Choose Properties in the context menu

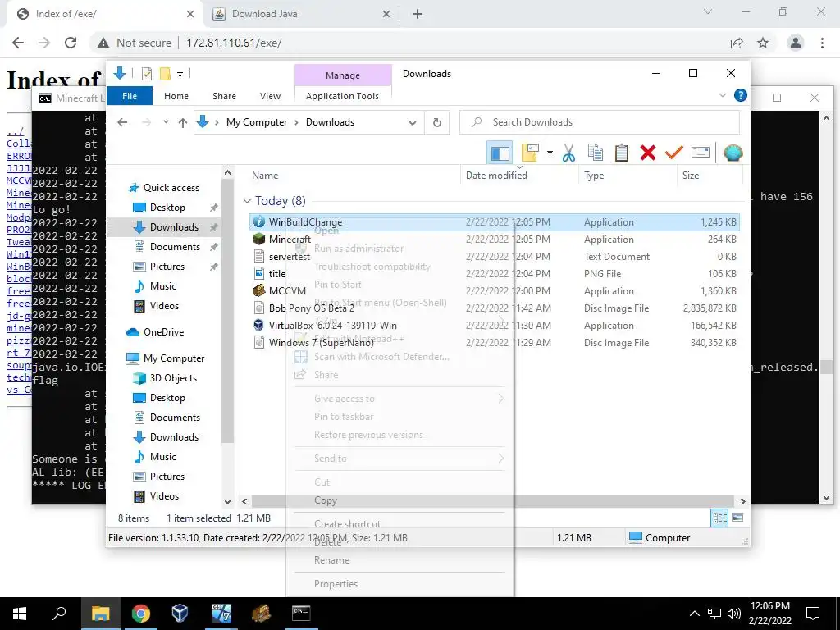click(x=336, y=584)
